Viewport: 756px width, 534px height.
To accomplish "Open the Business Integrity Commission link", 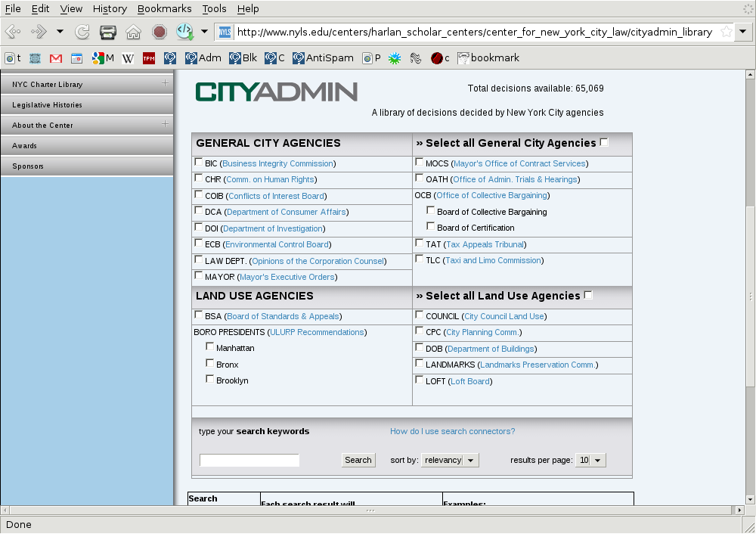I will [277, 163].
